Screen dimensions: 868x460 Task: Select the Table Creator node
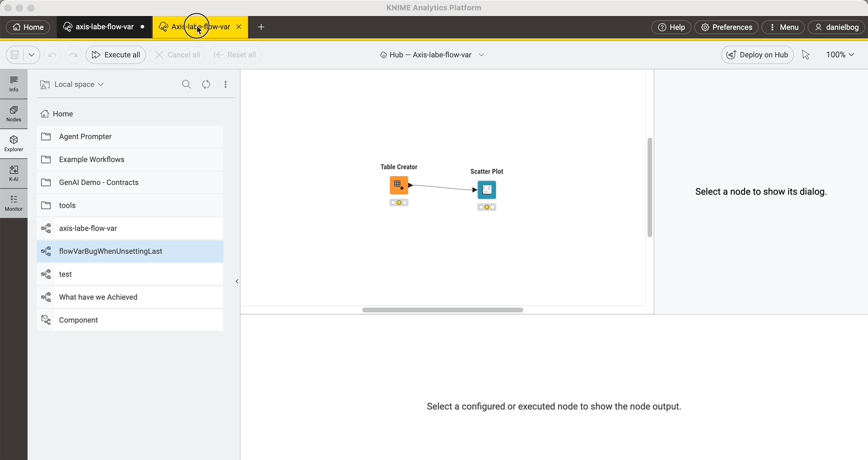[x=399, y=185]
